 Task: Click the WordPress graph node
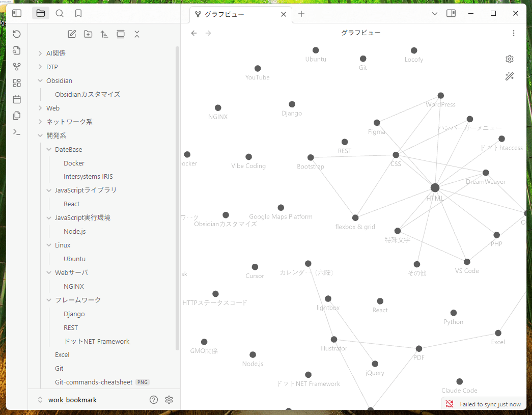click(441, 95)
